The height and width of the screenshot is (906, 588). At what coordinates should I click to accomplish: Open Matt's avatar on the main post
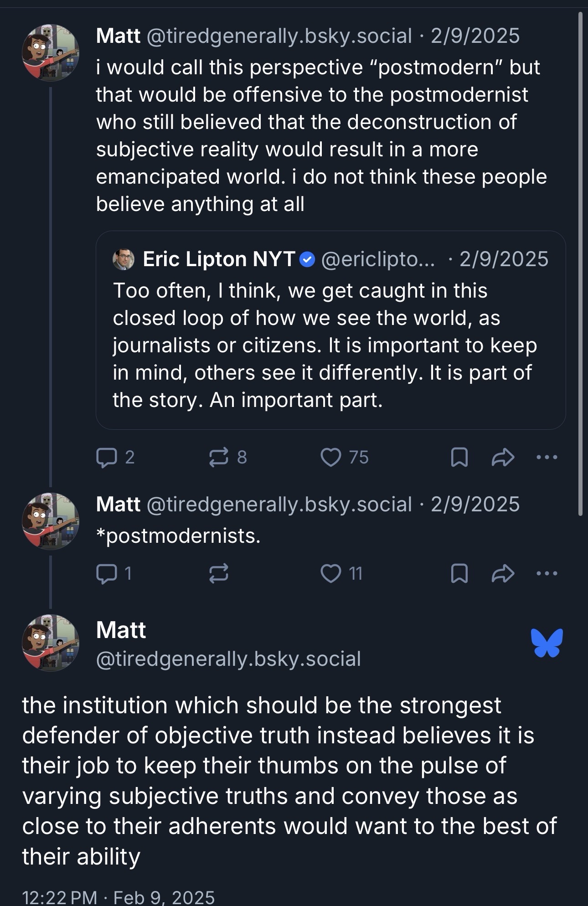click(50, 643)
